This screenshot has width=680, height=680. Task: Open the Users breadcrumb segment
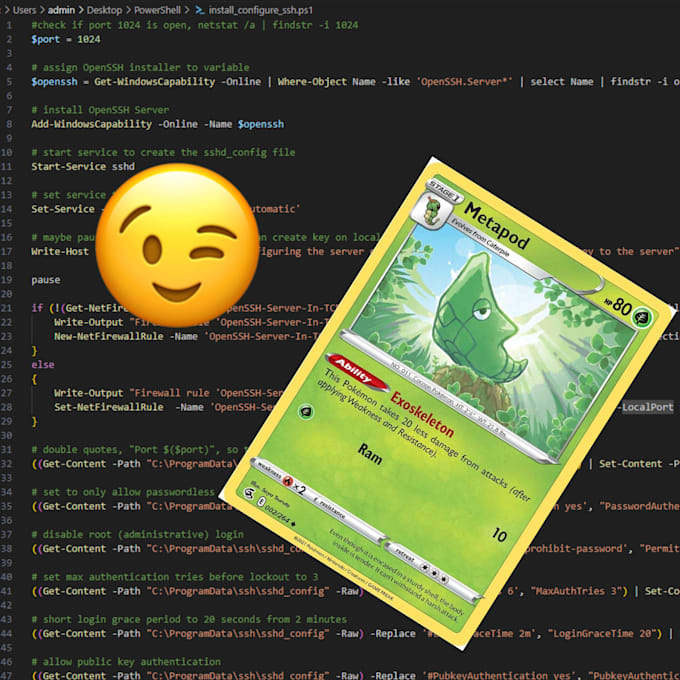point(24,10)
